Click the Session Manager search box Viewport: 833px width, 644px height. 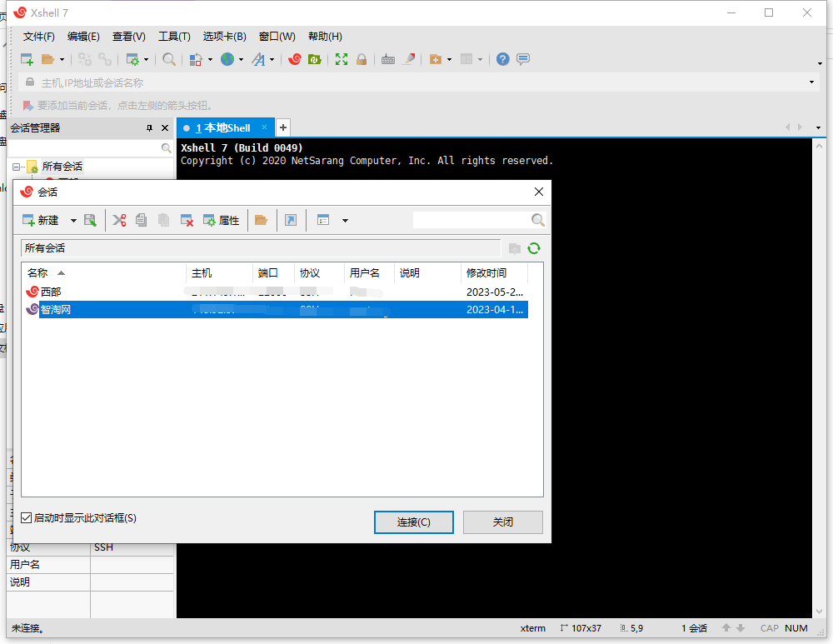[84, 147]
